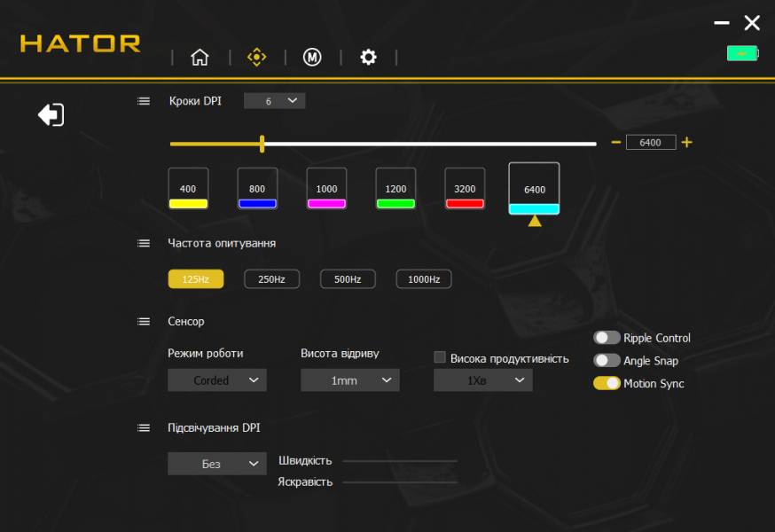Viewport: 775px width, 532px height.
Task: Select the 400 DPI step
Action: pyautogui.click(x=188, y=188)
